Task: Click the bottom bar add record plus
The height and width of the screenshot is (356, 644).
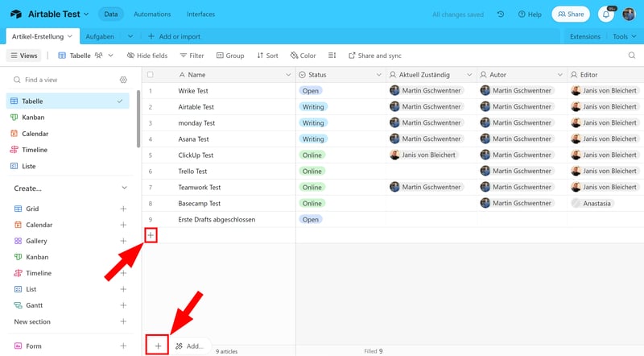Action: [x=158, y=346]
